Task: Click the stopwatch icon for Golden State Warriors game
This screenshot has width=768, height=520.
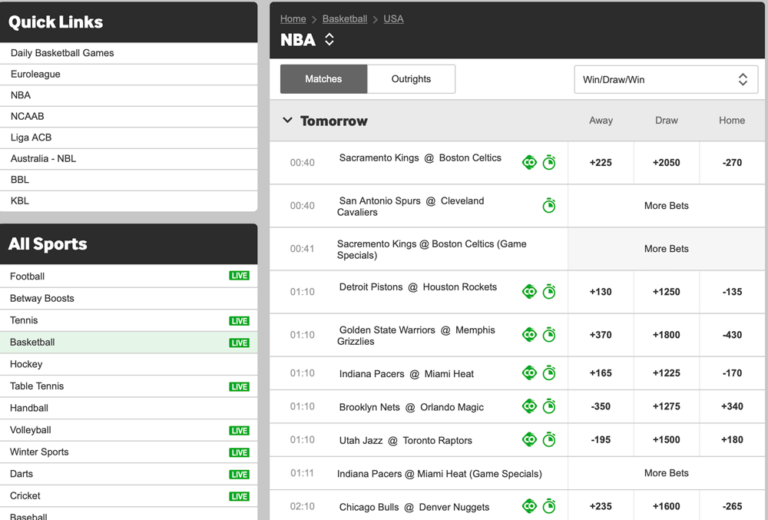Action: tap(549, 335)
